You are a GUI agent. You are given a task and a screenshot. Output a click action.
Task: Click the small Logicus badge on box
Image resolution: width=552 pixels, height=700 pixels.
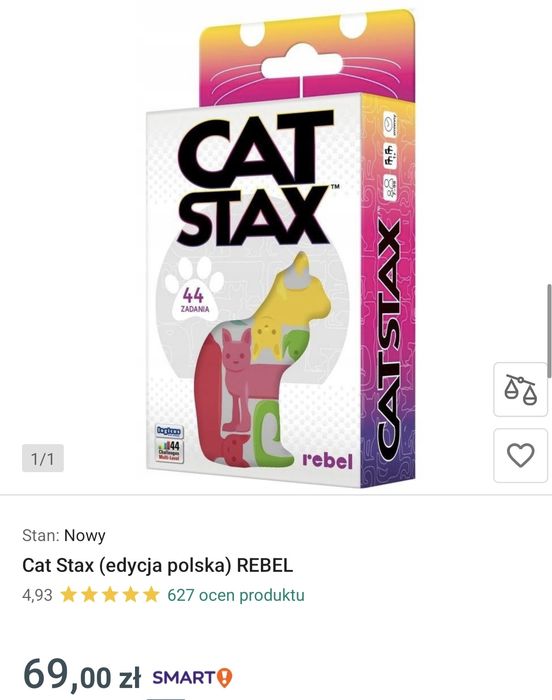pos(169,431)
